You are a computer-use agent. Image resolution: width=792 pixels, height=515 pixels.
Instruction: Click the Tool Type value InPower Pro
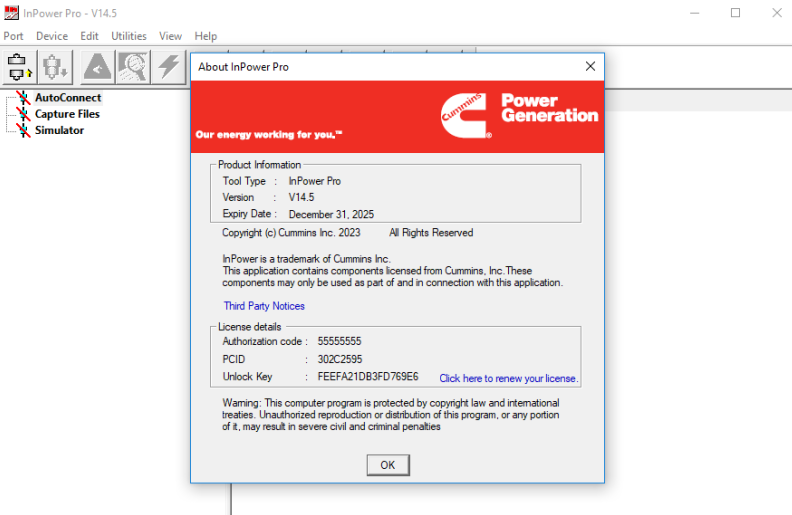tap(315, 181)
